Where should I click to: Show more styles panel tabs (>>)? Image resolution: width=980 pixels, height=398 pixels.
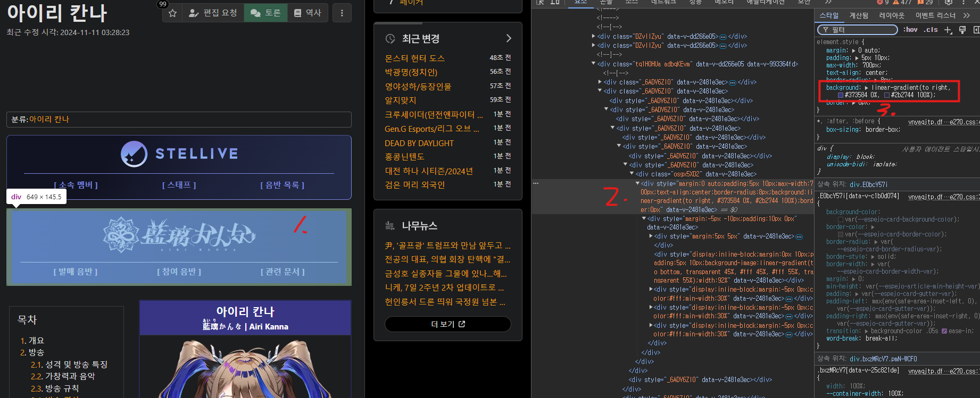point(967,15)
